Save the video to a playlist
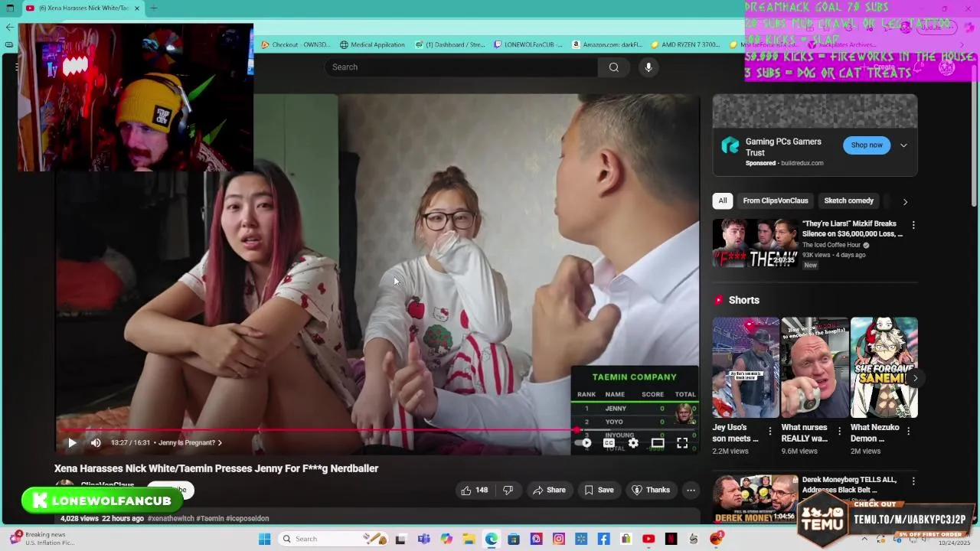This screenshot has width=980, height=551. coord(599,490)
